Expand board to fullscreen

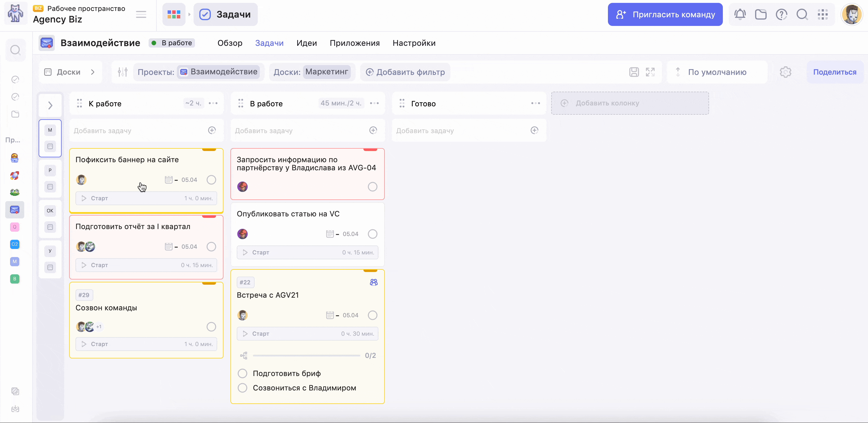tap(650, 72)
